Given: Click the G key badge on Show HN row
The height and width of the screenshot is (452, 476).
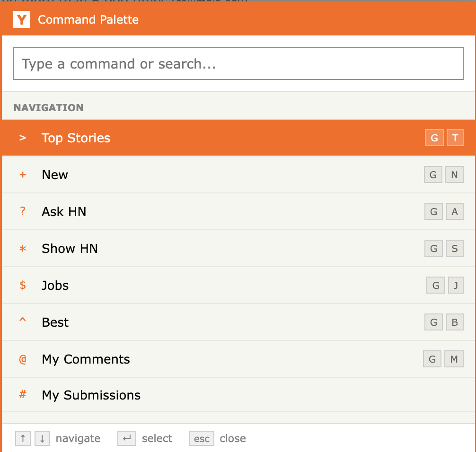Looking at the screenshot, I should pyautogui.click(x=434, y=248).
